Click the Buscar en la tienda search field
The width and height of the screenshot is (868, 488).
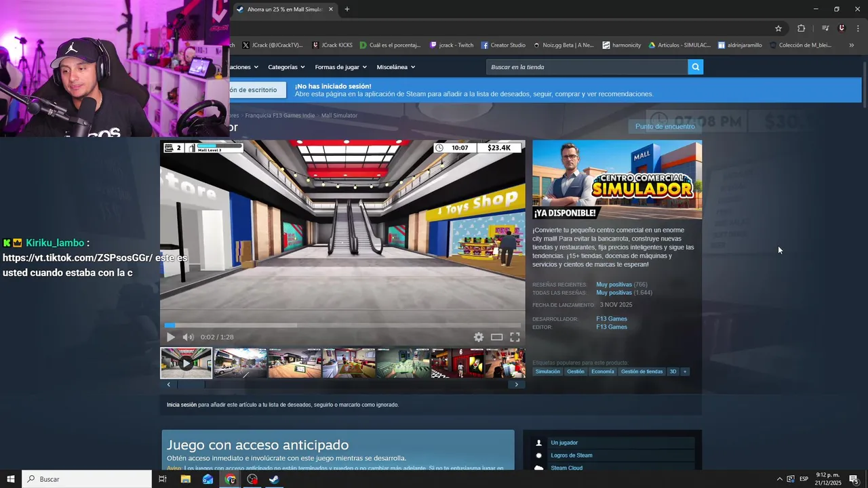[587, 67]
